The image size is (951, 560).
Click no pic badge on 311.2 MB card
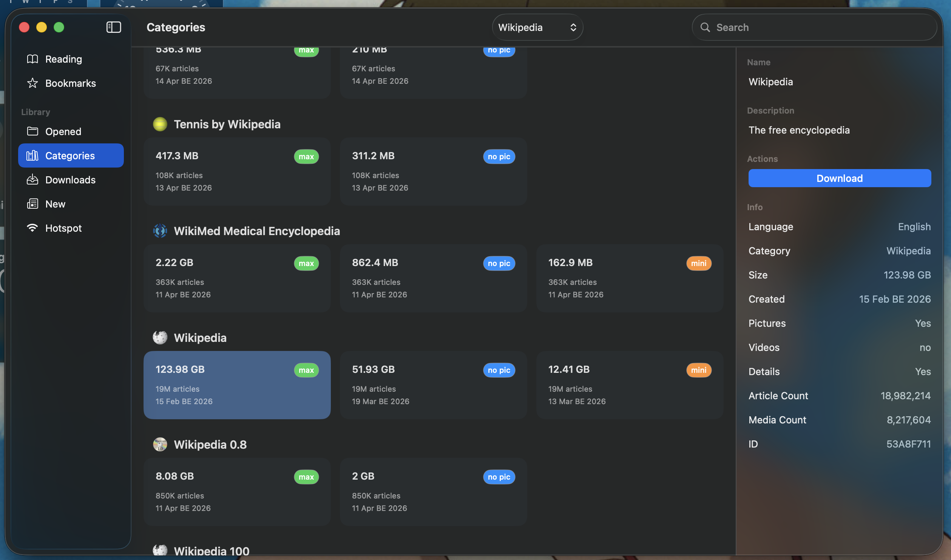point(499,157)
